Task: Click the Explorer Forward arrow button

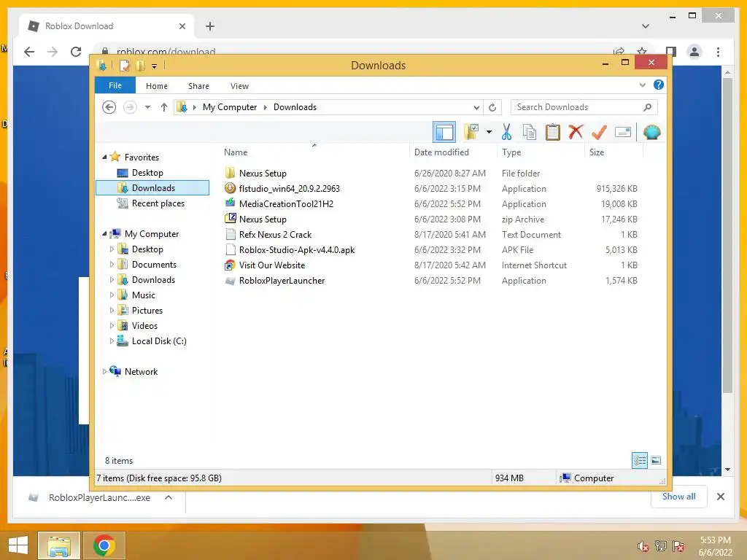Action: pyautogui.click(x=130, y=107)
